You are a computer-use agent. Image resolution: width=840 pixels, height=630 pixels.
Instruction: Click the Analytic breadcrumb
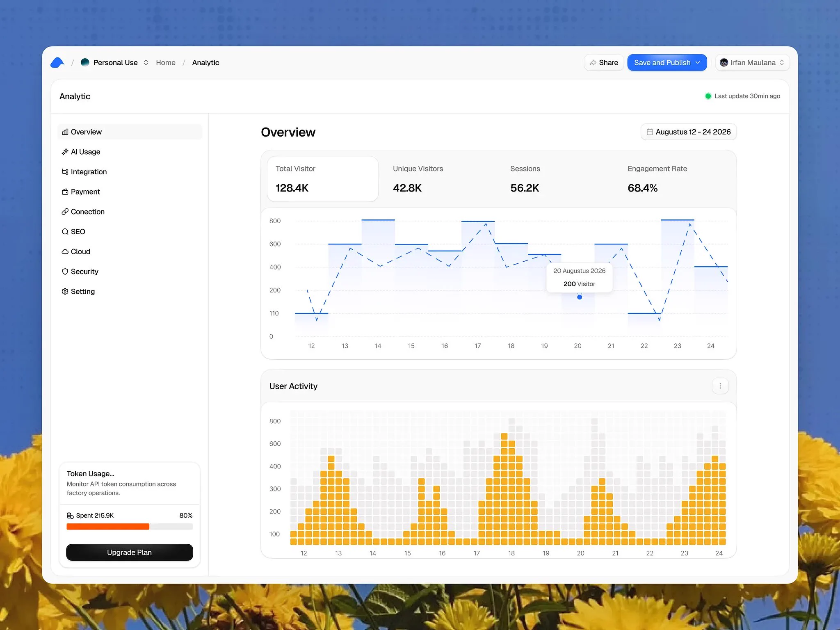205,62
